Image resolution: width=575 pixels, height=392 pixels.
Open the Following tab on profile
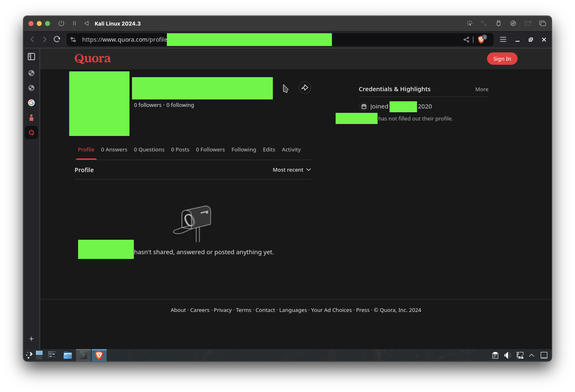pyautogui.click(x=243, y=149)
